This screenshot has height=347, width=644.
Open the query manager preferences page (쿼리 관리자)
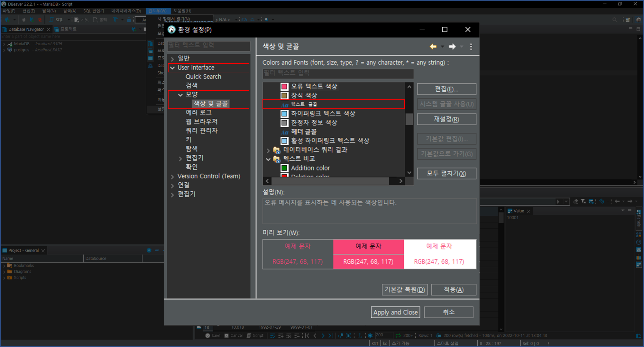click(x=201, y=131)
